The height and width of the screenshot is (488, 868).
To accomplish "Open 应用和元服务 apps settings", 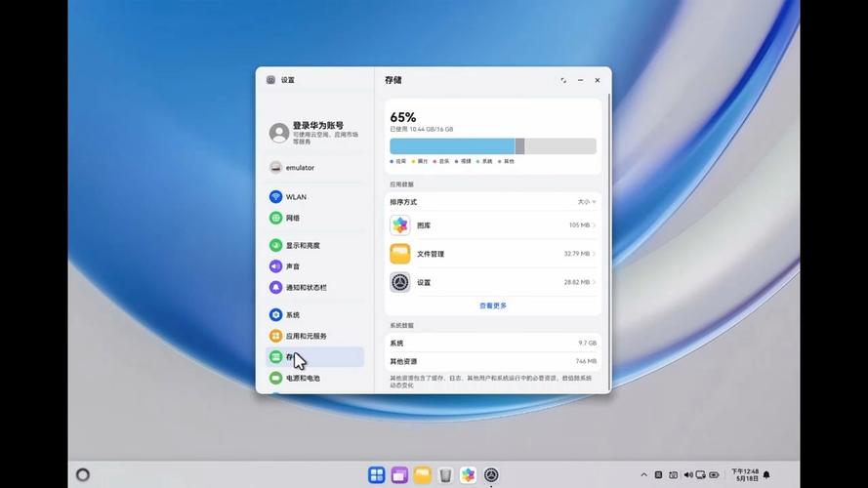I will (314, 336).
